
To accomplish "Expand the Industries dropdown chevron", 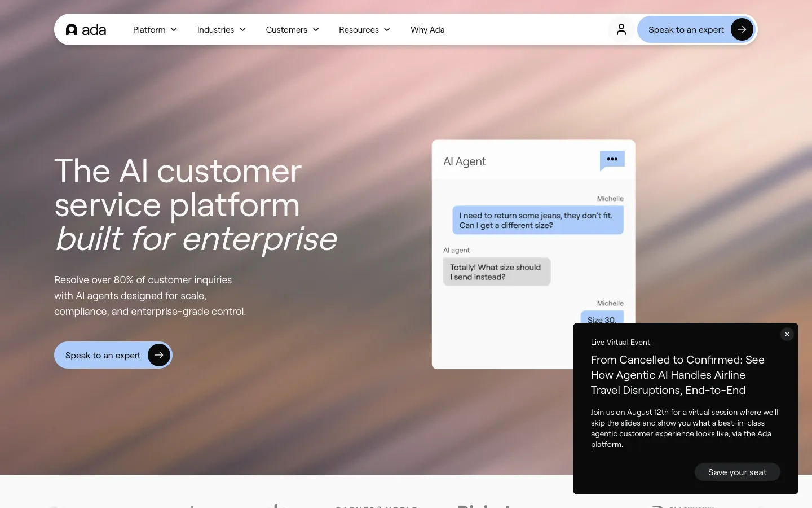I will pos(242,30).
